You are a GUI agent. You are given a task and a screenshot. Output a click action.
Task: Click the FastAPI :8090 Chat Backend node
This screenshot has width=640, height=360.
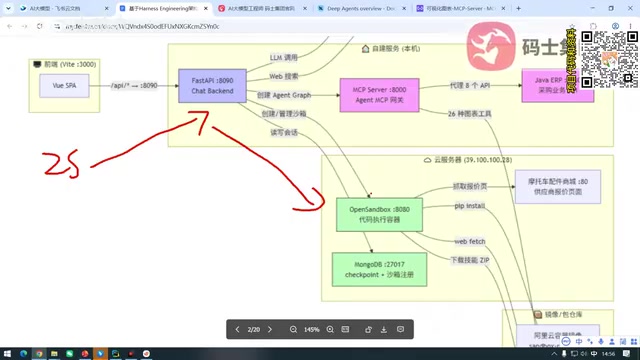212,86
